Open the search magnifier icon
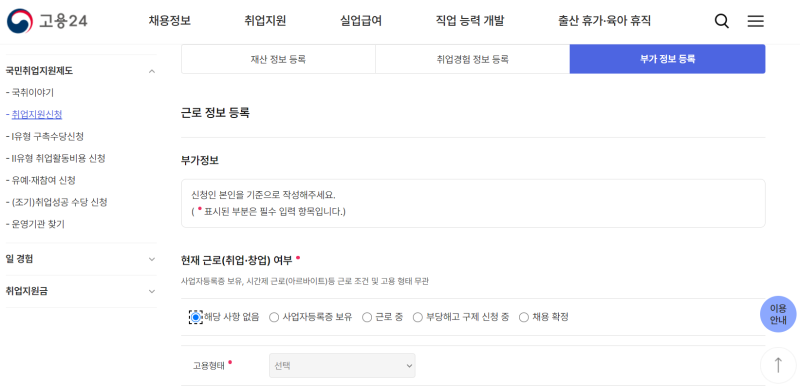Image resolution: width=800 pixels, height=387 pixels. [x=721, y=21]
